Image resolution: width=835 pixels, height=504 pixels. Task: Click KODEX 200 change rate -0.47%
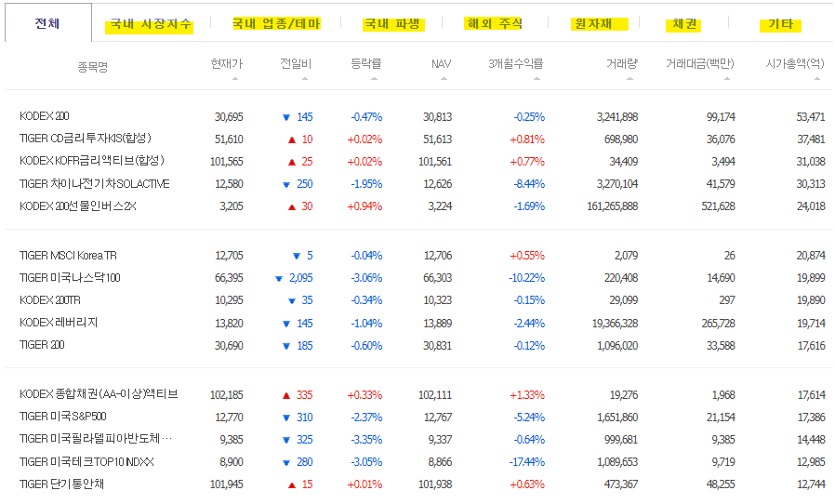click(x=366, y=116)
